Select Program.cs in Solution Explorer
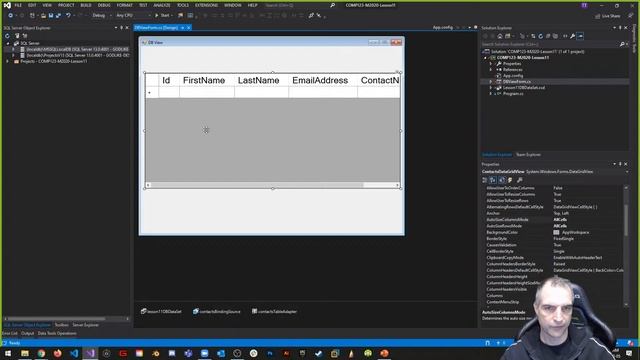 513,93
